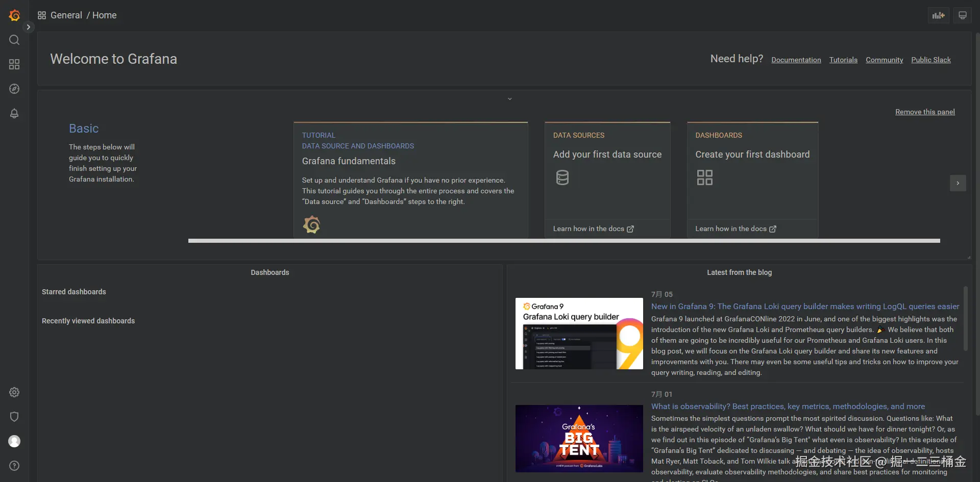980x482 pixels.
Task: Open the Server Admin shield icon
Action: [14, 417]
